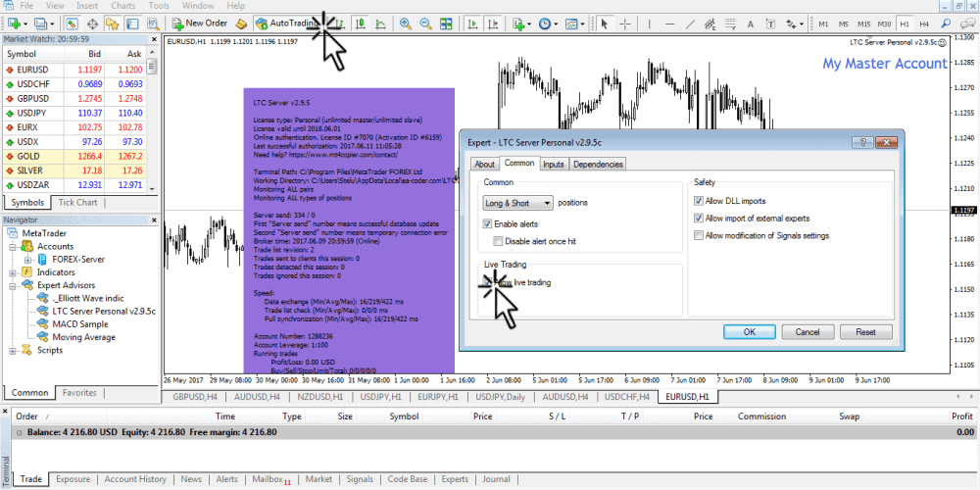Open the chat bubbles icon
The image size is (980, 490).
(x=966, y=24)
